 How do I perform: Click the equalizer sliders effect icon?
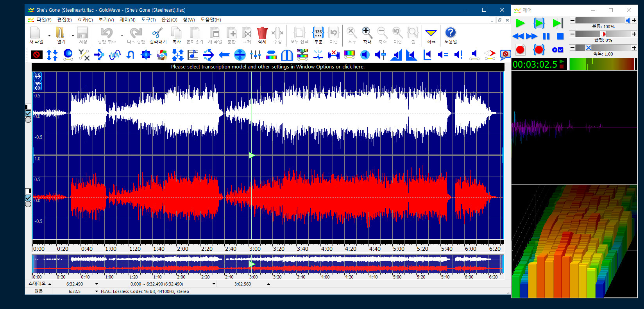256,55
